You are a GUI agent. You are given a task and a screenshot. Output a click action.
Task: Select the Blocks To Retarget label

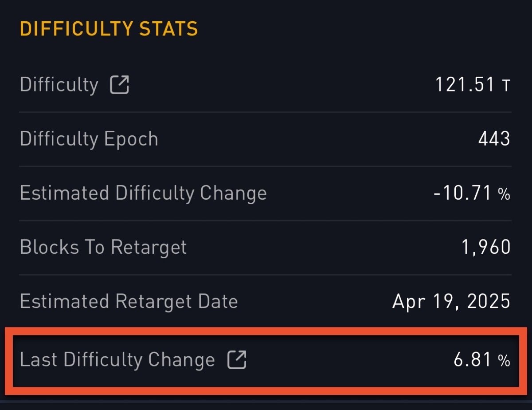pyautogui.click(x=103, y=247)
